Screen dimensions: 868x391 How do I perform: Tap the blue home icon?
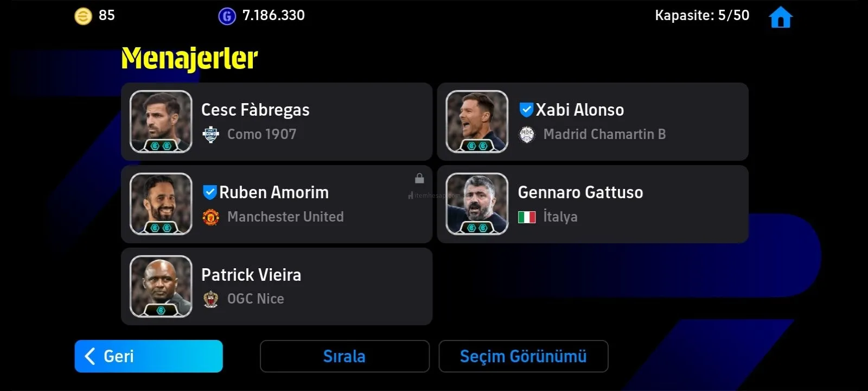781,17
